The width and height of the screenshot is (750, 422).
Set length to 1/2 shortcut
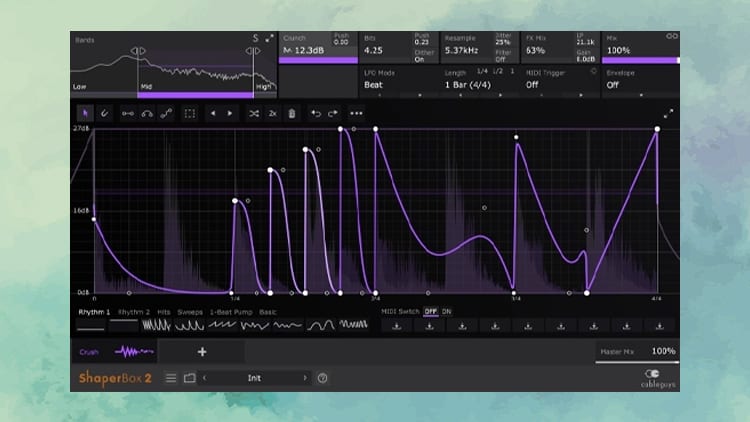[497, 71]
